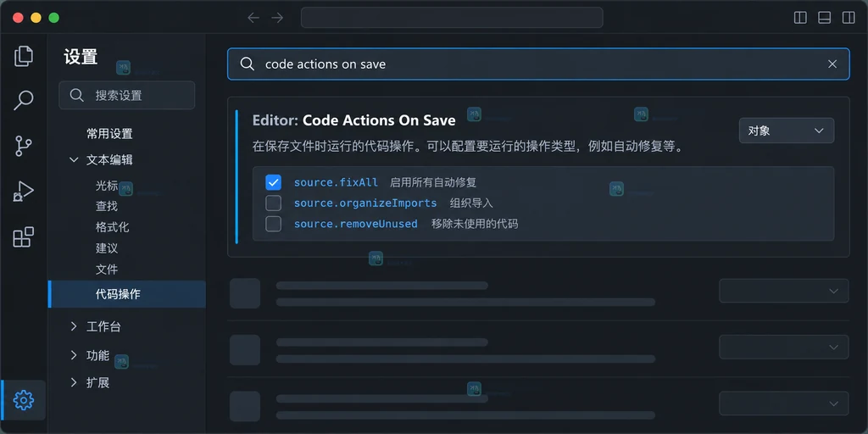Go back with the left arrow
Screen dimensions: 868x434
point(253,18)
